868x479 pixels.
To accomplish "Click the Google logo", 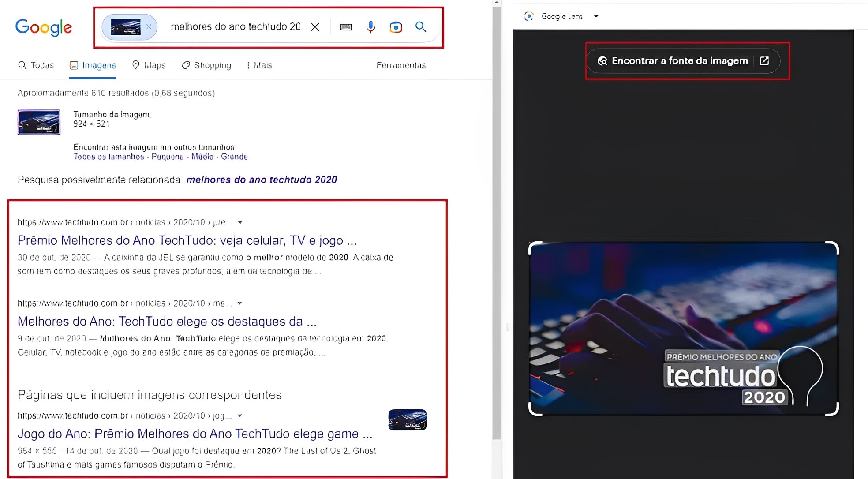I will [x=43, y=27].
